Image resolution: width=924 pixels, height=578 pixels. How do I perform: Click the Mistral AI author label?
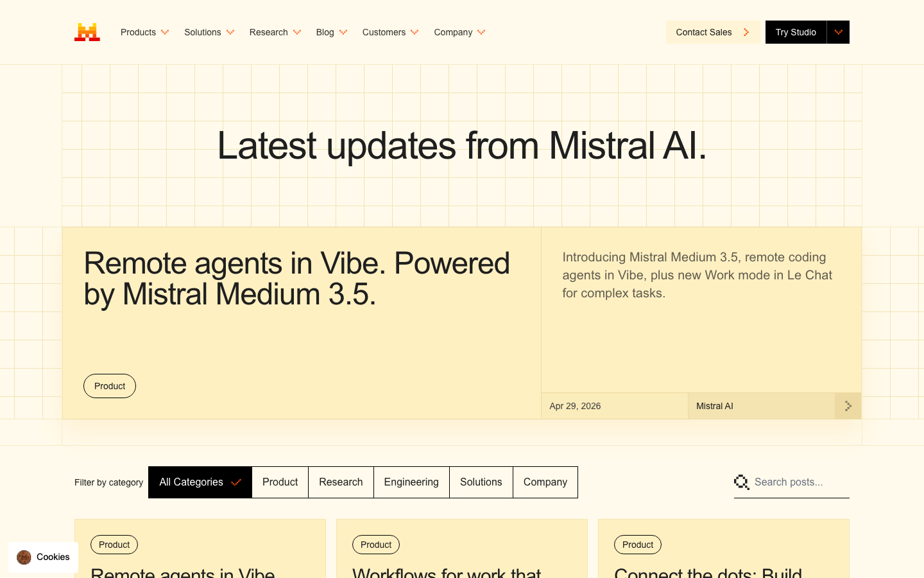point(715,406)
